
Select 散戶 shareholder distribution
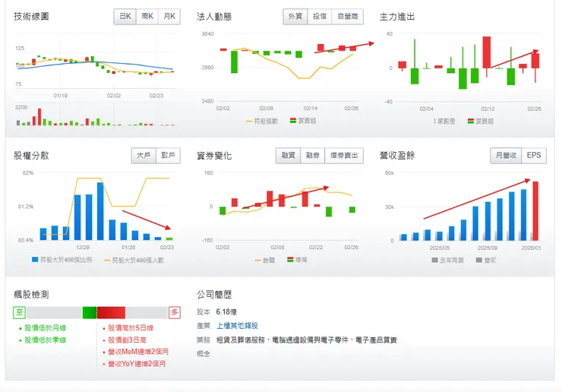click(168, 155)
